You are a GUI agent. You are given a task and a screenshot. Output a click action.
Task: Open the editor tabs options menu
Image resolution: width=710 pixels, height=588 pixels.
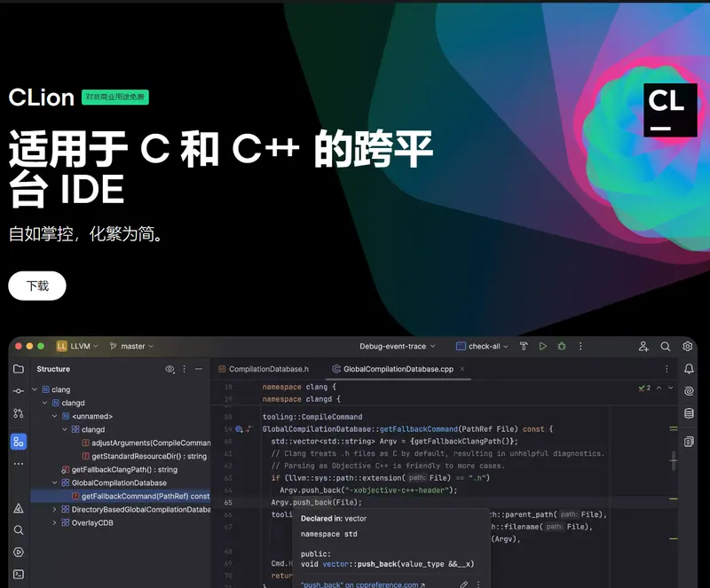tap(667, 369)
